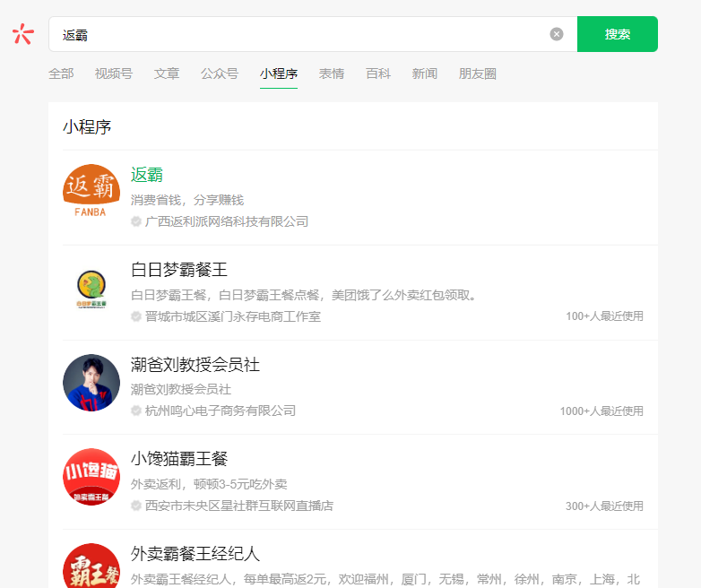Click verified badge beside 西安市未央区星社群互联网直播店
This screenshot has height=588, width=701.
[x=136, y=506]
